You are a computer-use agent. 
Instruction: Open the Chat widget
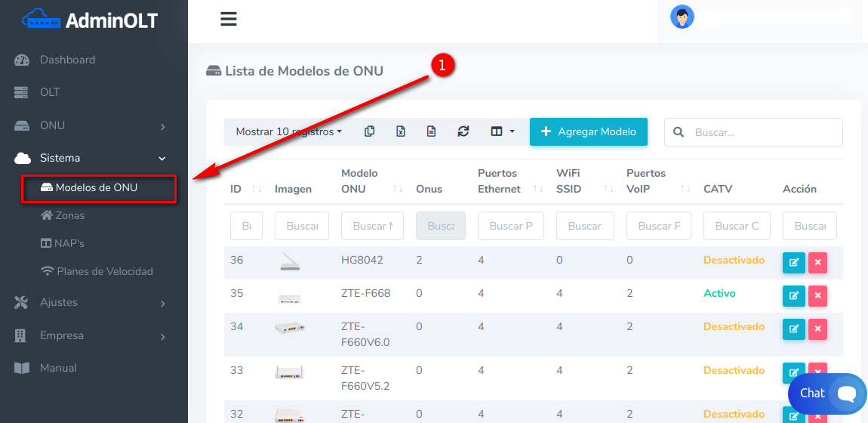826,393
